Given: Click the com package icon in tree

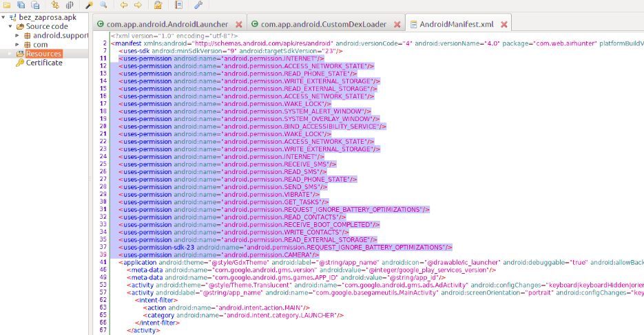Looking at the screenshot, I should pos(28,45).
